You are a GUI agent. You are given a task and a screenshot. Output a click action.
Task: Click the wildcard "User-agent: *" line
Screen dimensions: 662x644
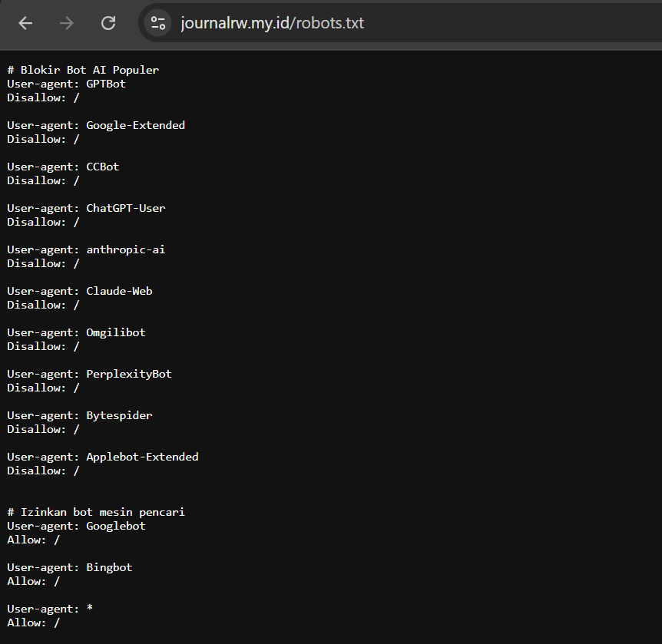[x=50, y=609]
